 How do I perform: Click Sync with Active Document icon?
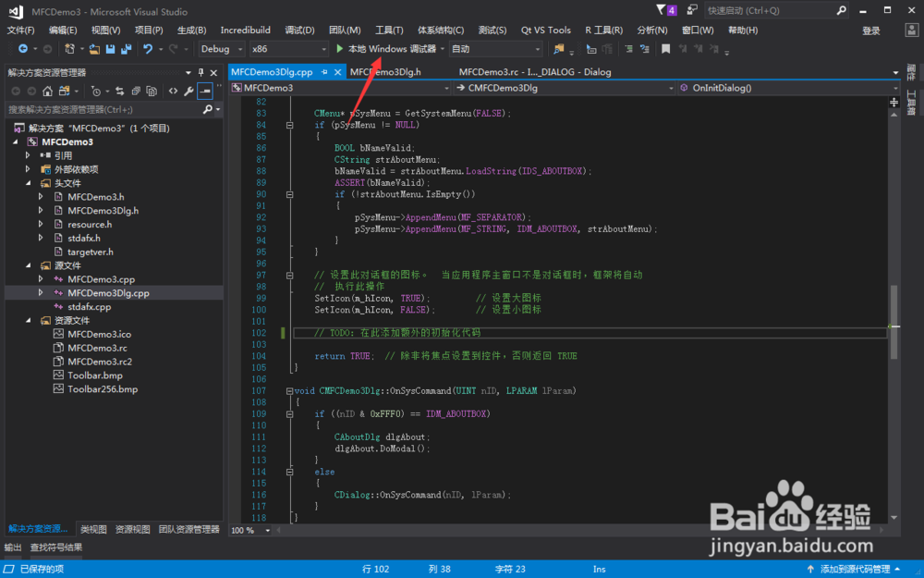tap(119, 91)
